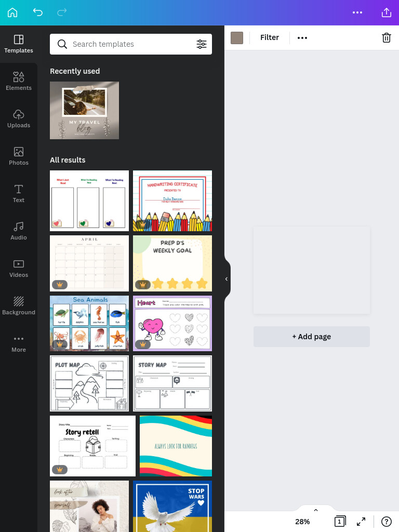Collapse the templates side panel

(x=227, y=279)
